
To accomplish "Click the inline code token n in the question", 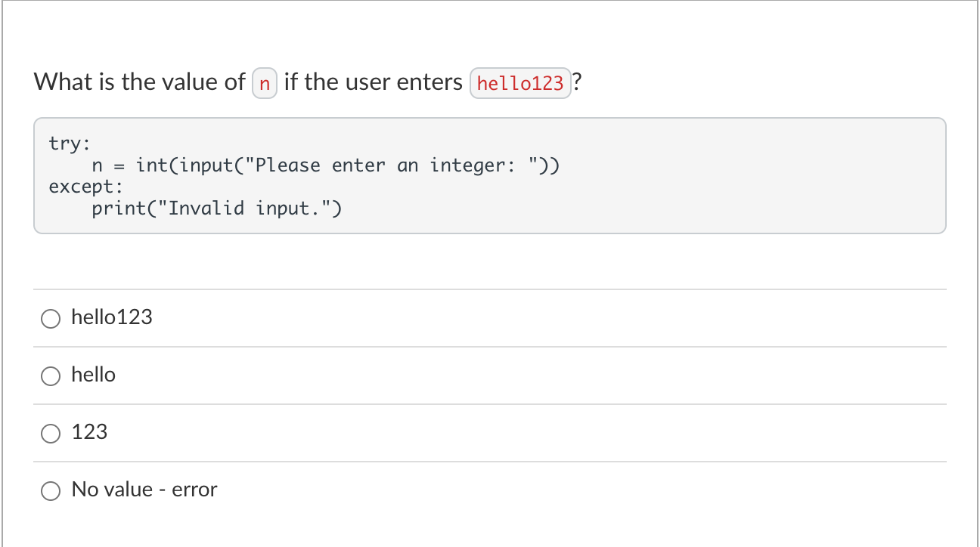I will click(x=264, y=83).
